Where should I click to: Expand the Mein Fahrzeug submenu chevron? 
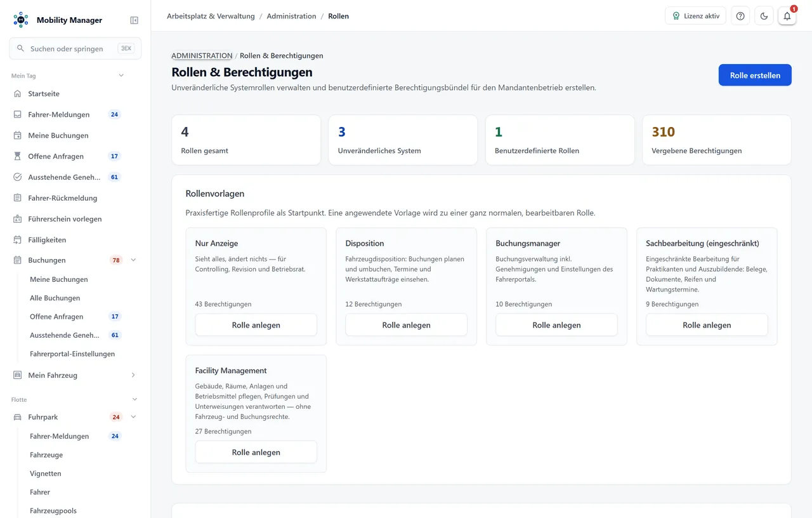point(133,375)
